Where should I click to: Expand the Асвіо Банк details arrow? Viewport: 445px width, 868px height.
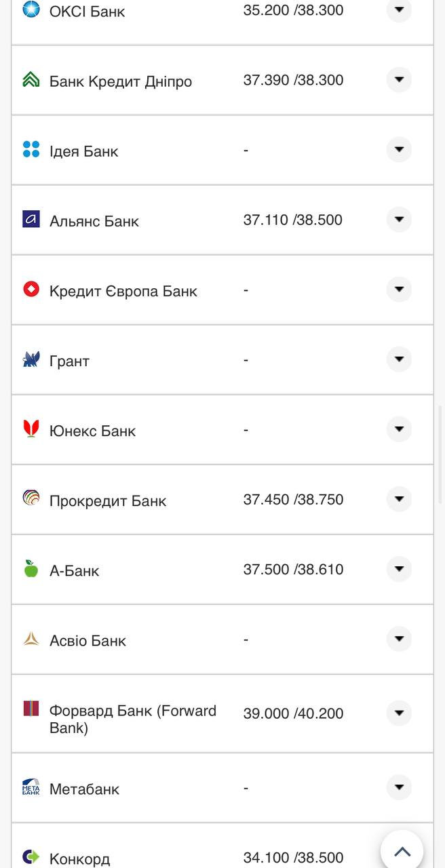[x=399, y=639]
